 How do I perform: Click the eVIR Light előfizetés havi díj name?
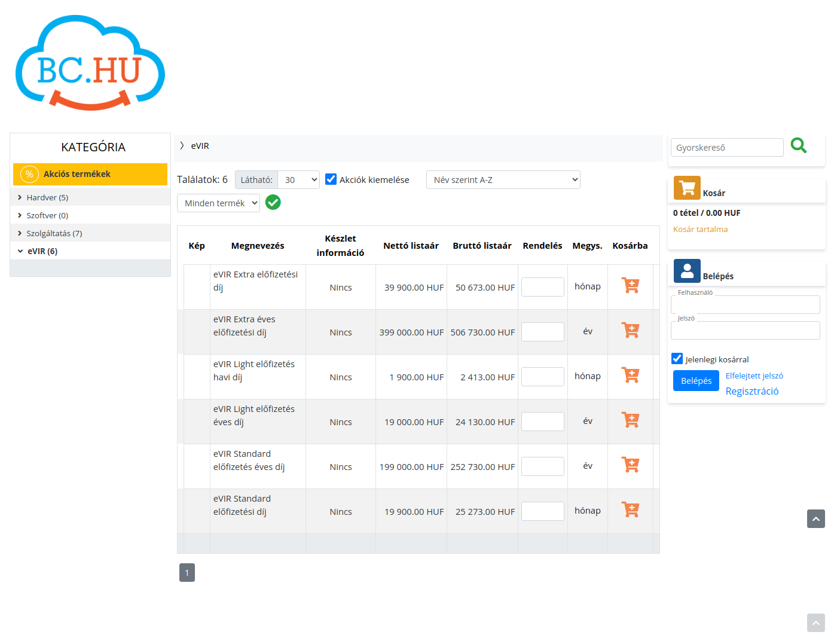254,371
